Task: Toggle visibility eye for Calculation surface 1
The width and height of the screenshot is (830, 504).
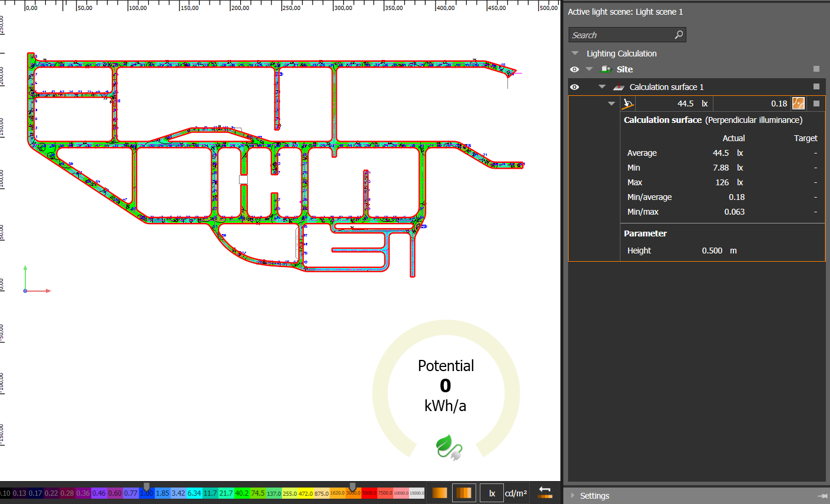Action: tap(575, 87)
